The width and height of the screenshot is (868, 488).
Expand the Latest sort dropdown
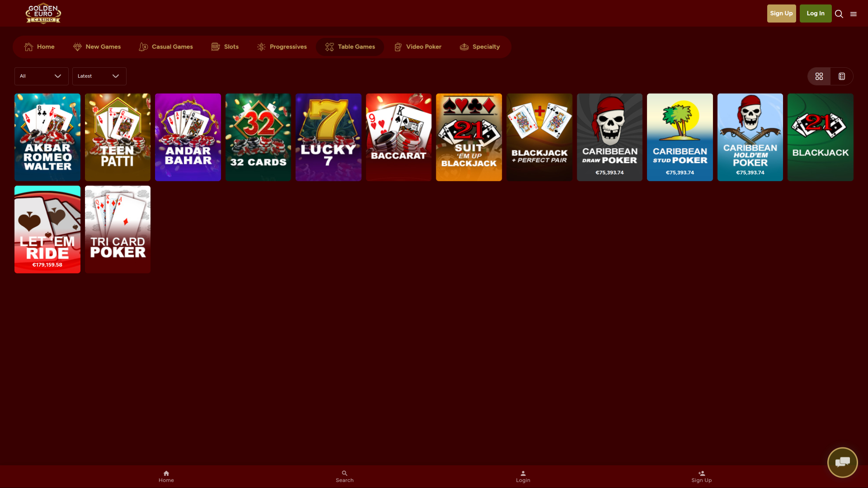(99, 76)
